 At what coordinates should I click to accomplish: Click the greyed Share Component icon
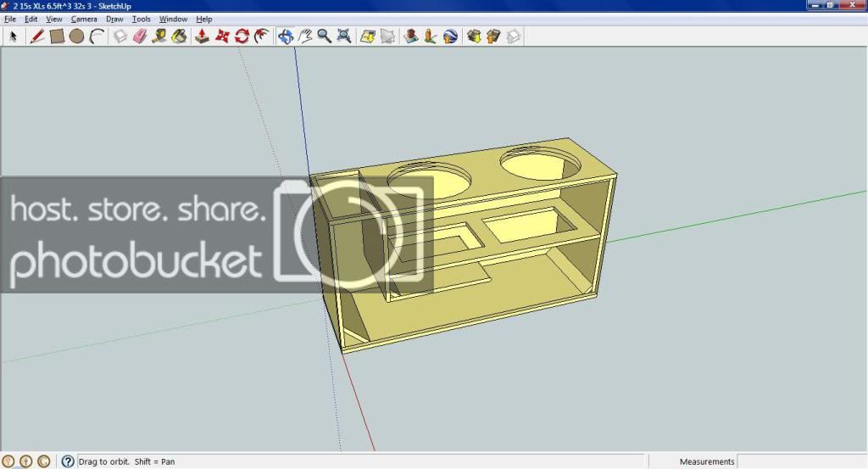(514, 36)
